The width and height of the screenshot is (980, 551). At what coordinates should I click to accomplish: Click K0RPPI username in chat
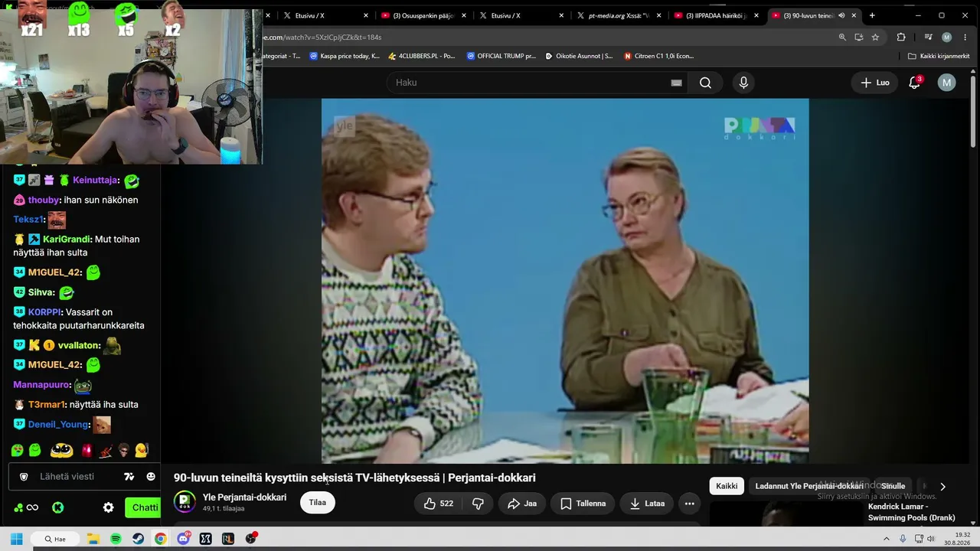44,312
